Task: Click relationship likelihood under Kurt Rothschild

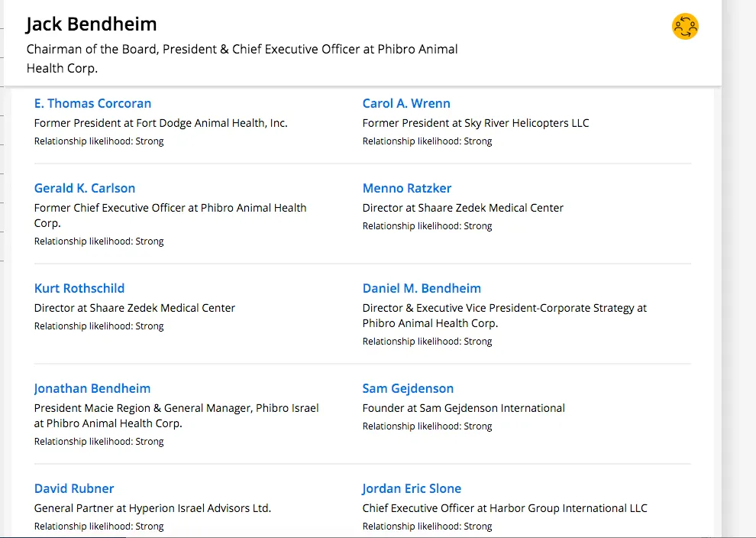Action: coord(99,326)
